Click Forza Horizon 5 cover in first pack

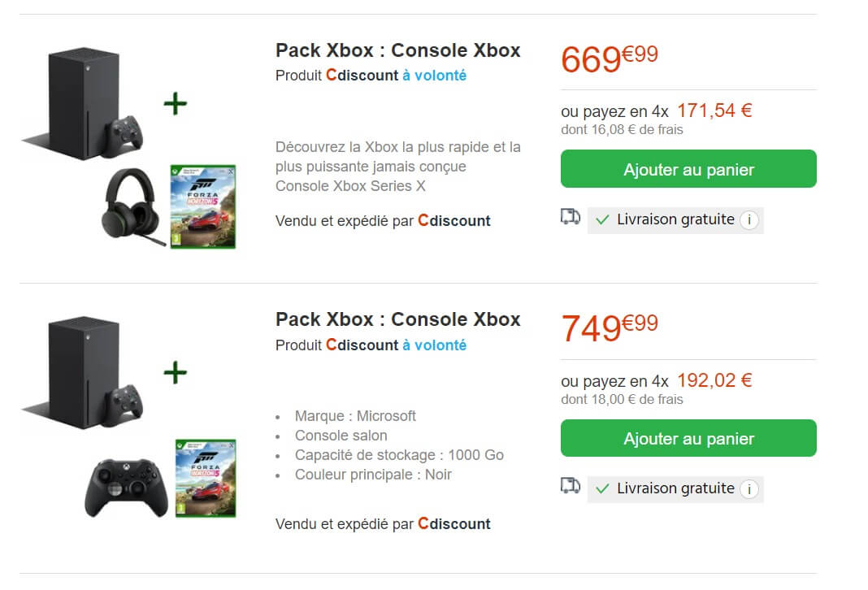[x=202, y=206]
